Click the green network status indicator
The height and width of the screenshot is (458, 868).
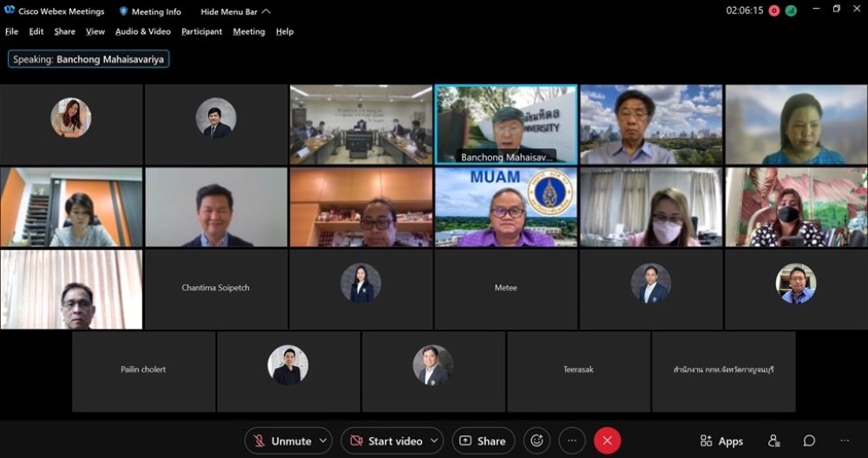point(791,10)
